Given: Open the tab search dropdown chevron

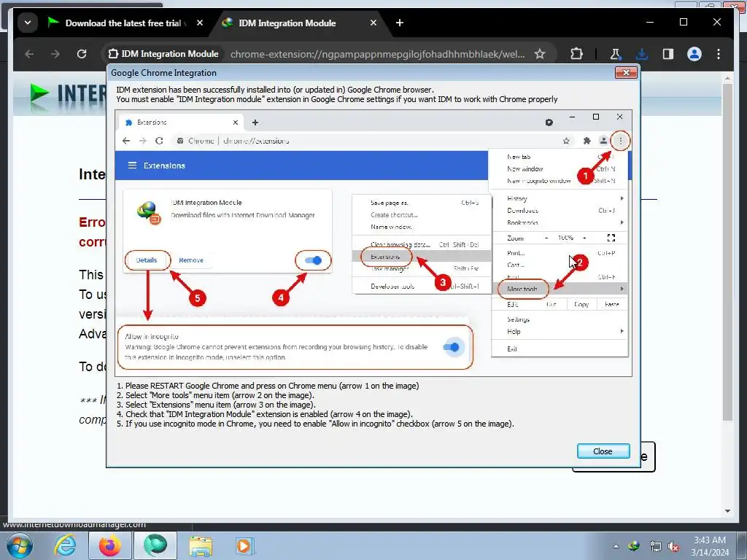Looking at the screenshot, I should 28,23.
